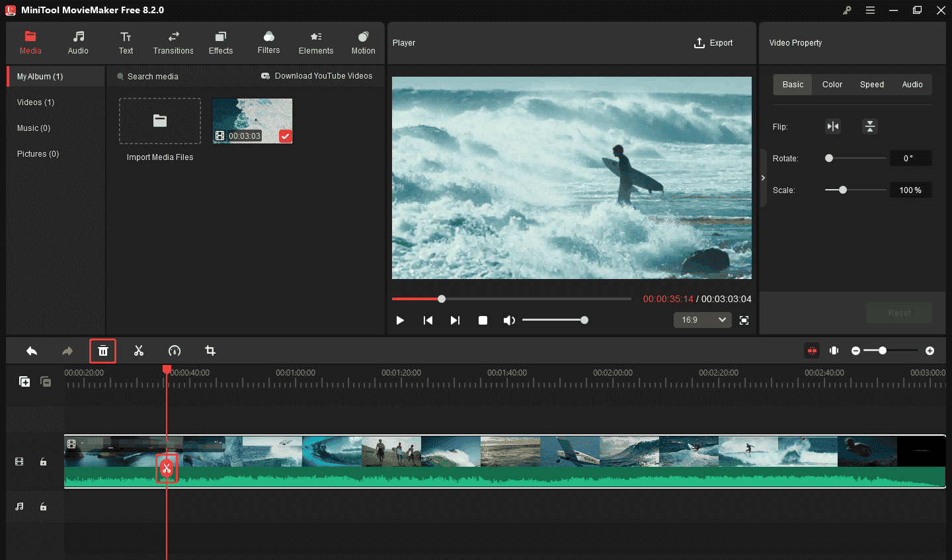Go to next frame in player
This screenshot has height=560, width=952.
pos(455,320)
